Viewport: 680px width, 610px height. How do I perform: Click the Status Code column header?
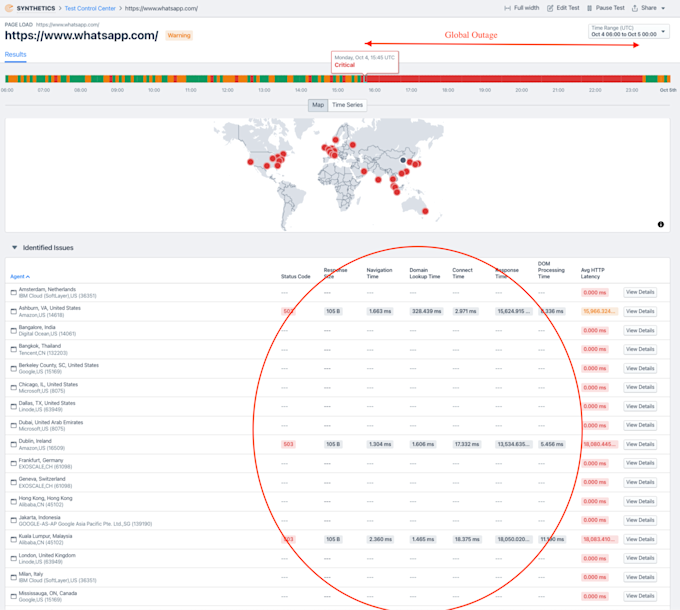coord(295,277)
